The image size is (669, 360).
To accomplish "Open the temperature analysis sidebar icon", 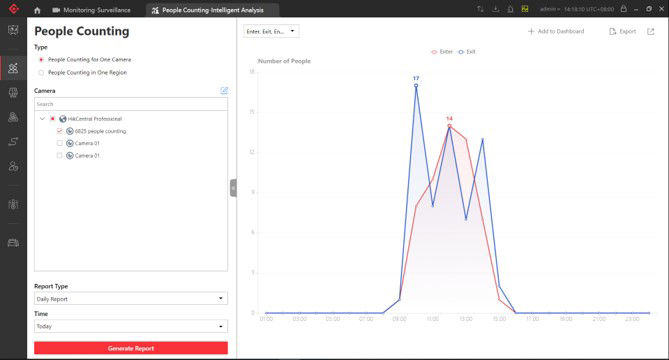I will click(x=13, y=204).
